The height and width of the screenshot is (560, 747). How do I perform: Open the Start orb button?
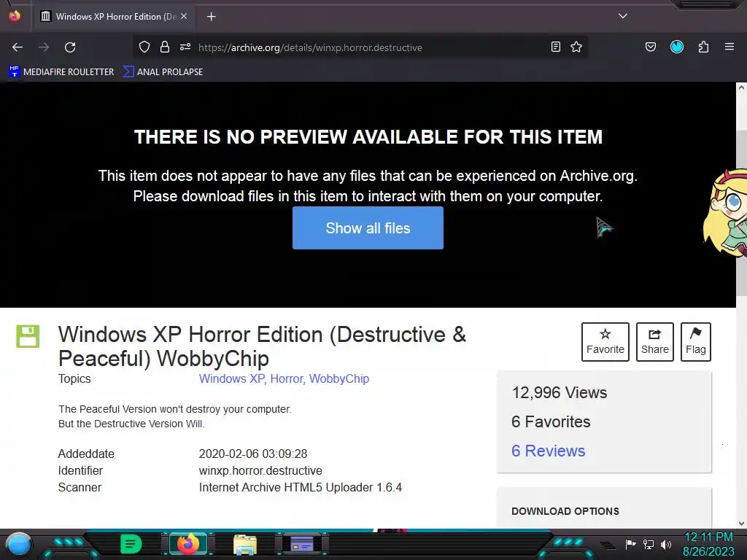click(x=19, y=544)
